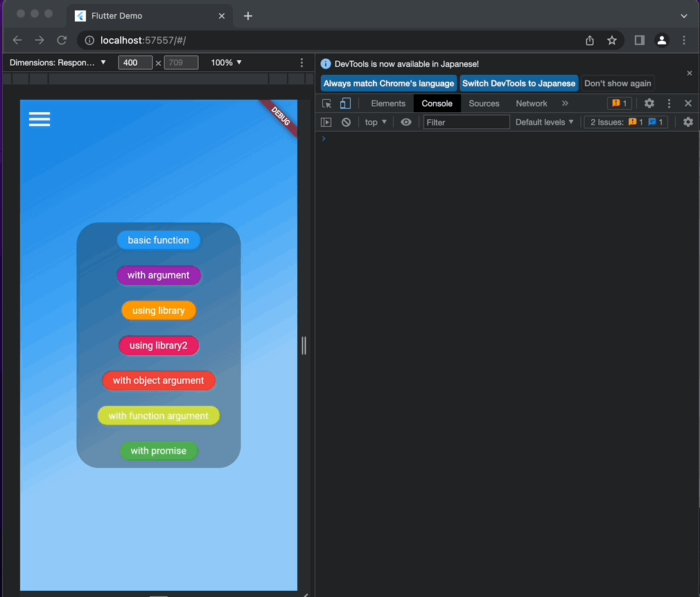Click the viewport width field
The width and height of the screenshot is (700, 597).
(135, 62)
